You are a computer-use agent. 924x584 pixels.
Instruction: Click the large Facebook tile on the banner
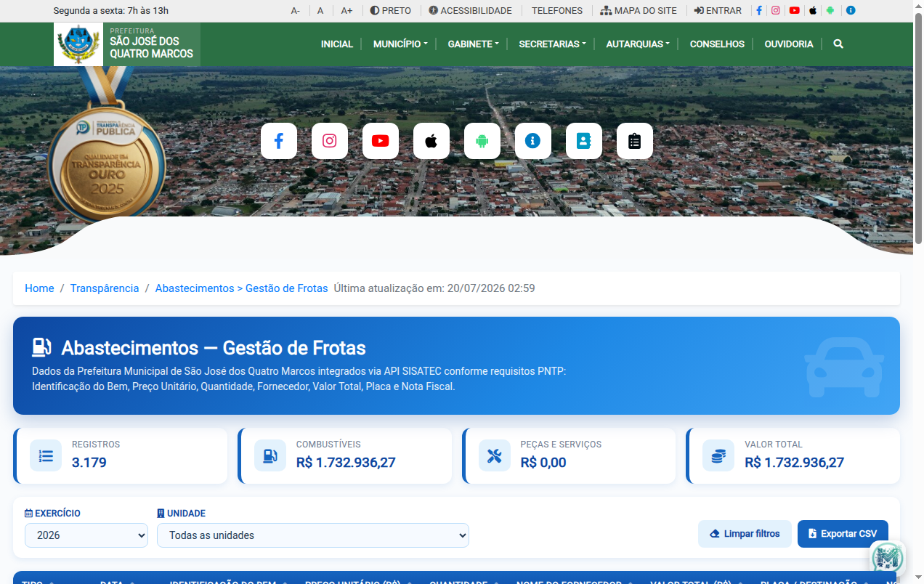tap(279, 141)
